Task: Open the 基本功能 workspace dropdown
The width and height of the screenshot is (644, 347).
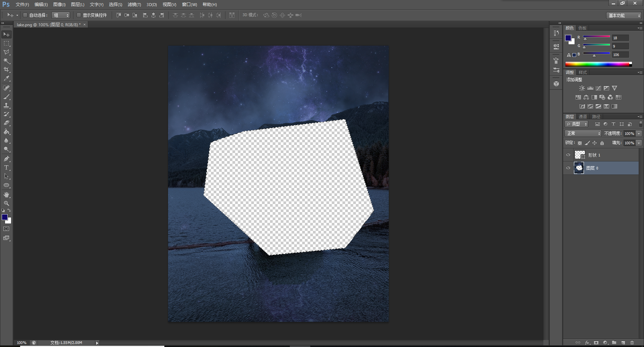Action: click(x=625, y=15)
